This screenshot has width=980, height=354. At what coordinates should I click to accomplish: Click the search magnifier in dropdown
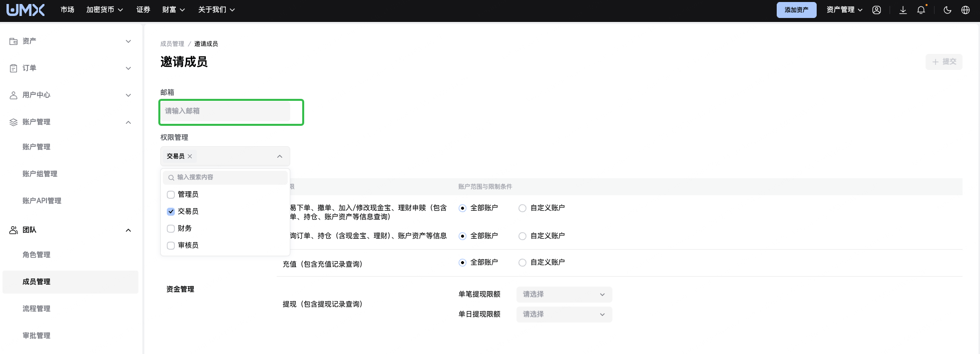coord(171,178)
